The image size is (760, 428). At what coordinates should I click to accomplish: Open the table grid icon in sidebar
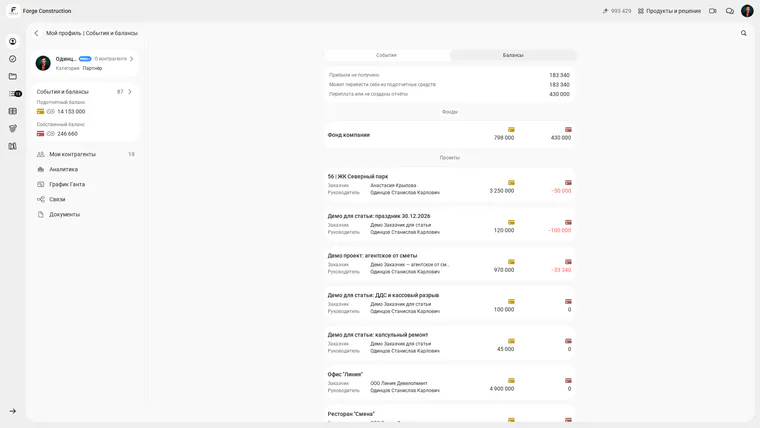coord(13,111)
